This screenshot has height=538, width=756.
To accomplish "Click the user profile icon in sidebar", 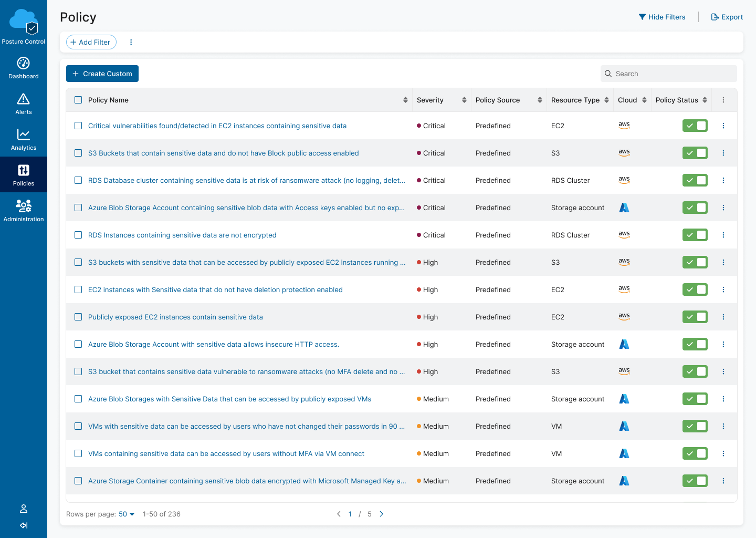I will point(24,509).
